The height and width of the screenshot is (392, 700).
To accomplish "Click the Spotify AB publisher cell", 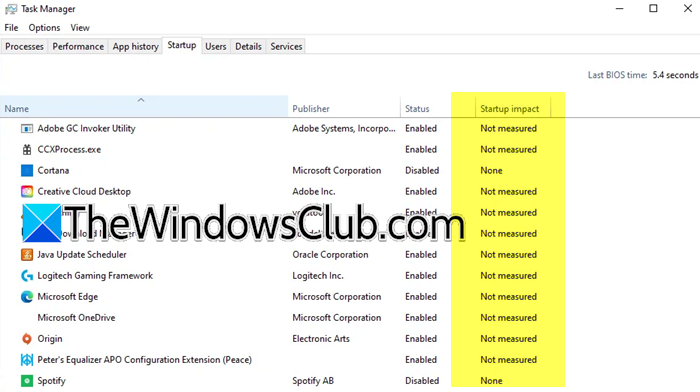I will [x=313, y=381].
